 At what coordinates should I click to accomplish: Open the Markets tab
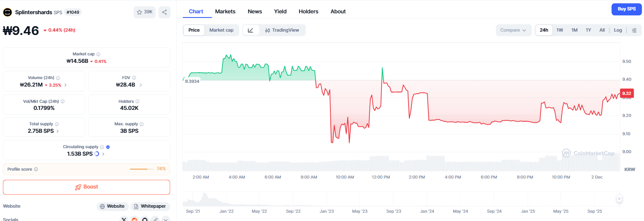[225, 12]
